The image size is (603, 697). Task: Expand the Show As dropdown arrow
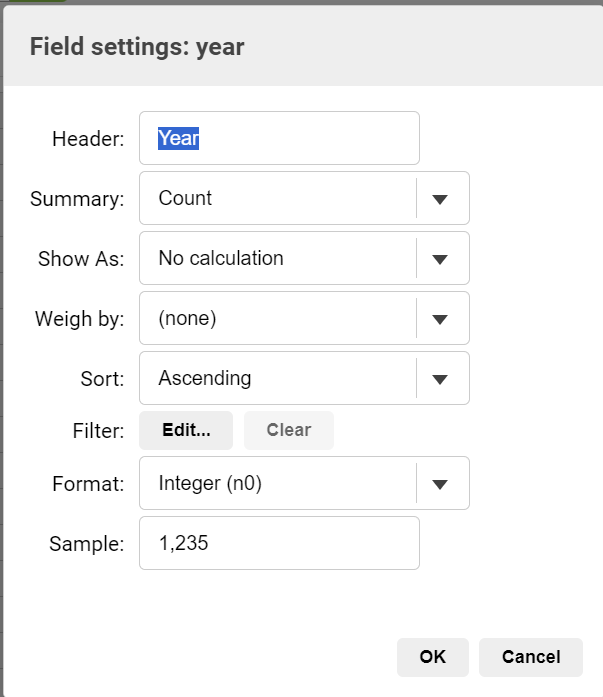click(440, 258)
